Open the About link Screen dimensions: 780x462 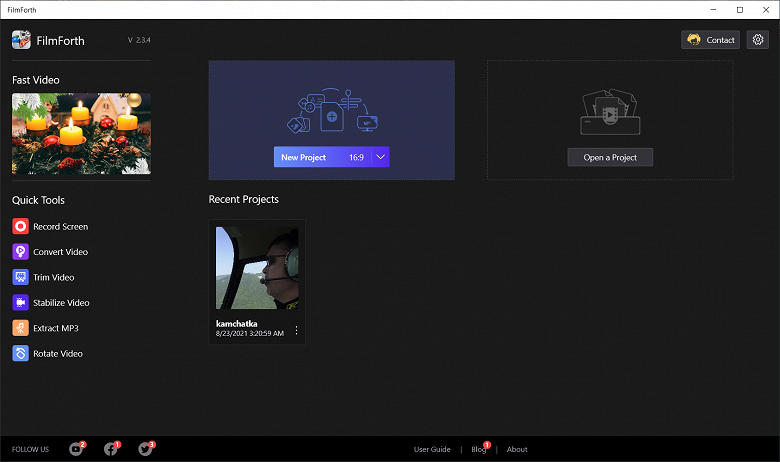point(517,449)
